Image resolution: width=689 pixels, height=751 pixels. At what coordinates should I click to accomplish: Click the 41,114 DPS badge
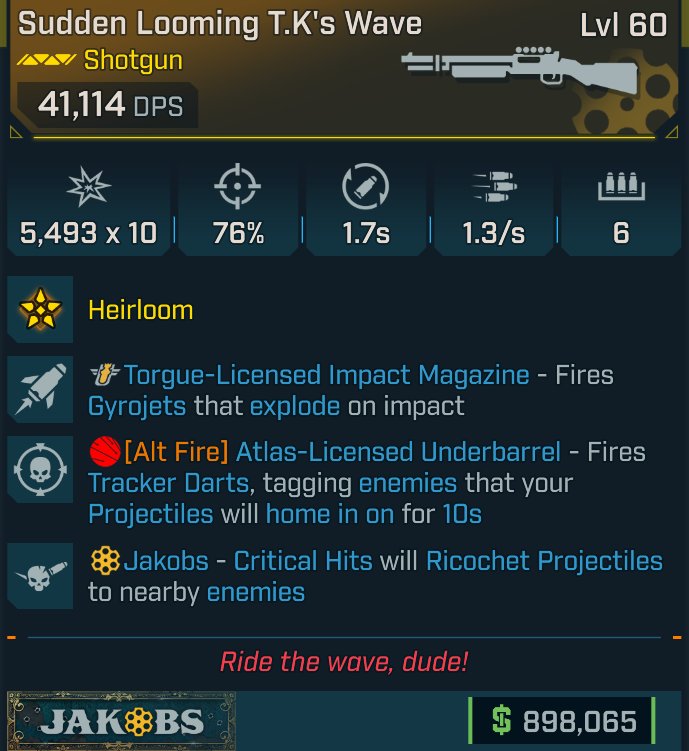[x=108, y=105]
